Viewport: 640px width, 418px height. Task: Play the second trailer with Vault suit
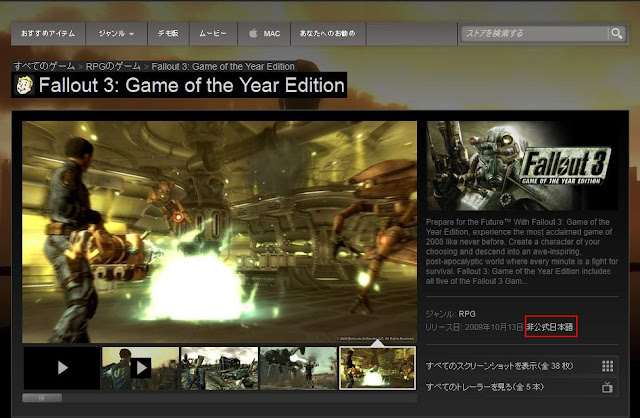point(140,368)
